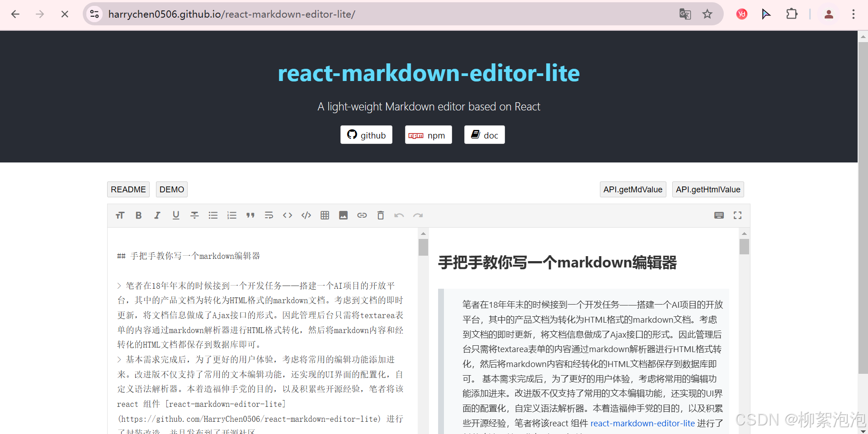Viewport: 868px width, 434px height.
Task: Apply underline formatting icon
Action: [176, 215]
